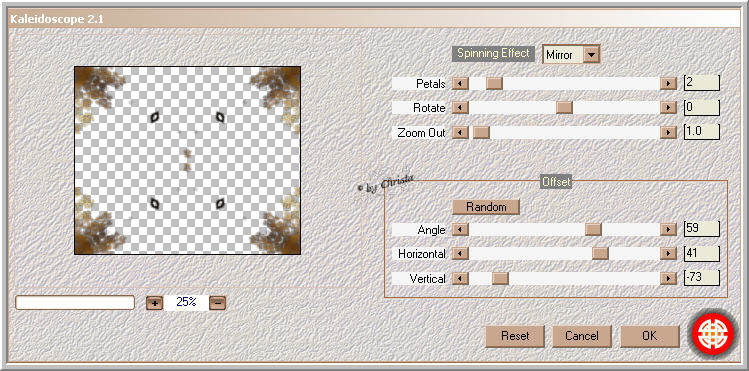Click the zoom out minus icon

pos(217,303)
